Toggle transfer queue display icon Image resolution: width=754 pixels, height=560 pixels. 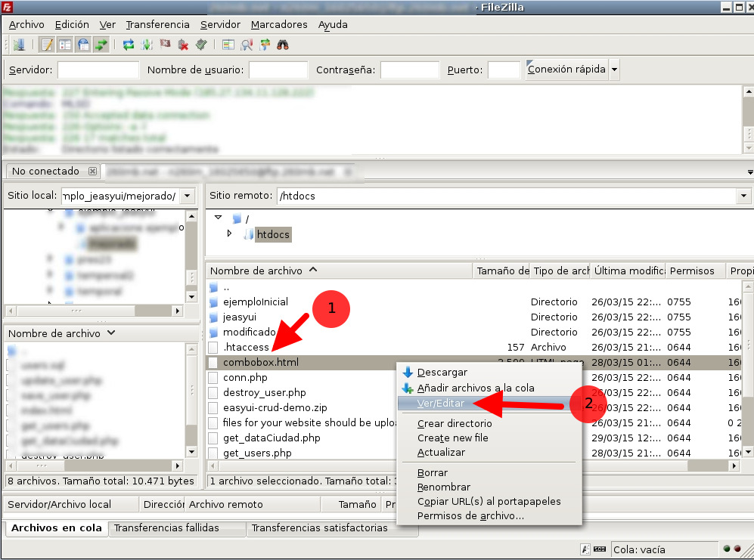coord(101,45)
